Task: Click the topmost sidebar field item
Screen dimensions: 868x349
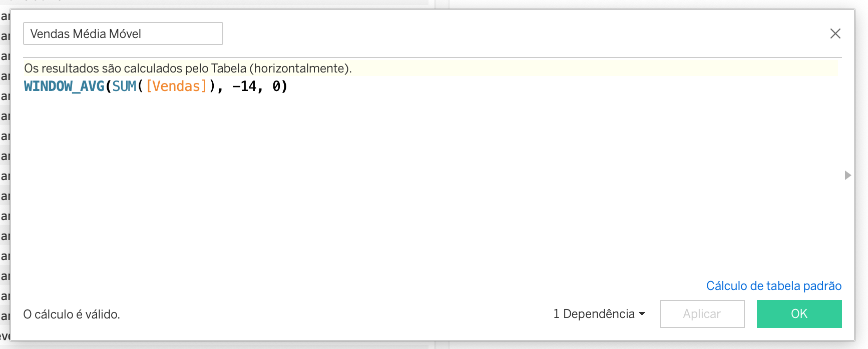Action: point(4,15)
